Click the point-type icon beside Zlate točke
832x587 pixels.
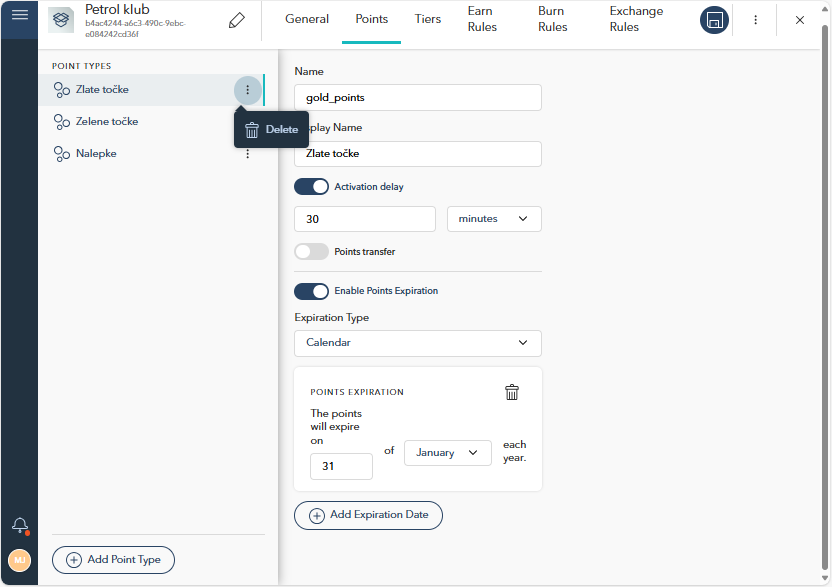pos(62,90)
